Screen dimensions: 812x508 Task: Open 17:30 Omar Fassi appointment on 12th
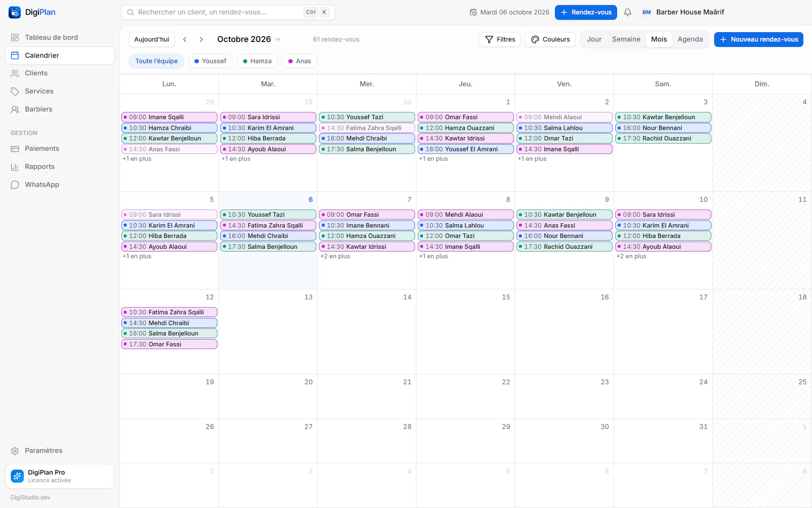point(169,344)
